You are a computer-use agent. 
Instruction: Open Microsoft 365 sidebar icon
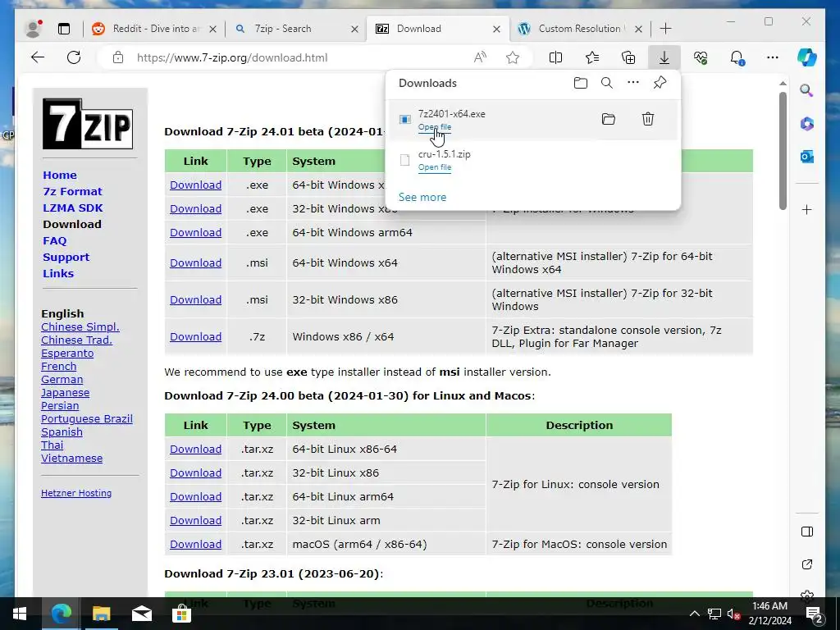click(x=807, y=124)
